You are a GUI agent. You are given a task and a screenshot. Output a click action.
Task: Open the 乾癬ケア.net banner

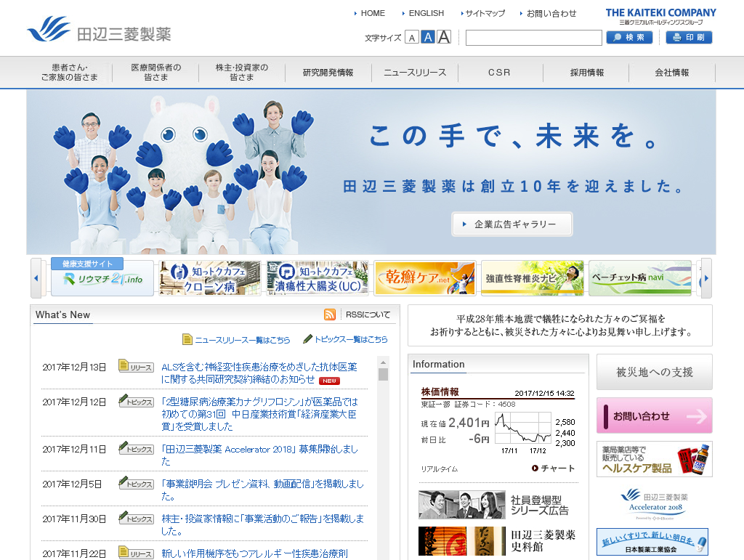424,278
